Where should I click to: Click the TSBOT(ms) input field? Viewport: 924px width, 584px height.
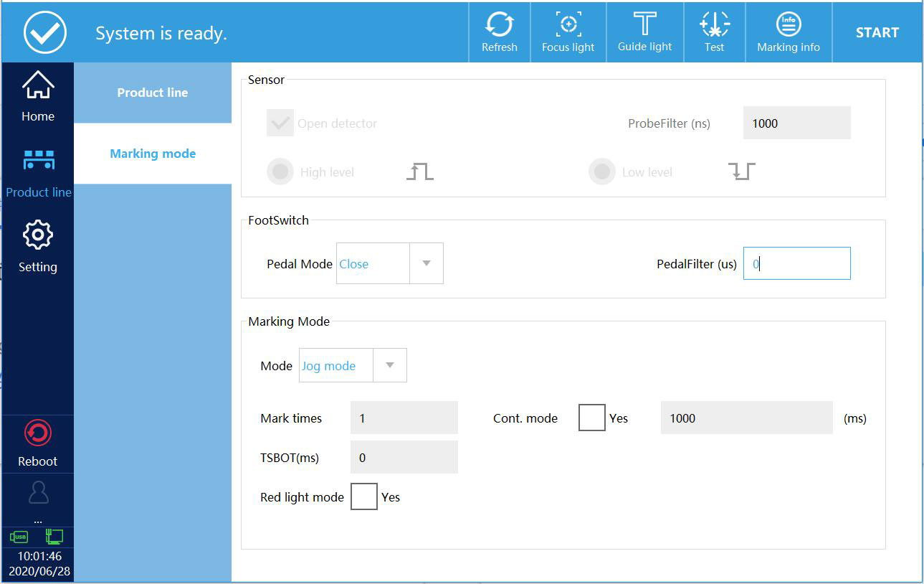pos(404,457)
